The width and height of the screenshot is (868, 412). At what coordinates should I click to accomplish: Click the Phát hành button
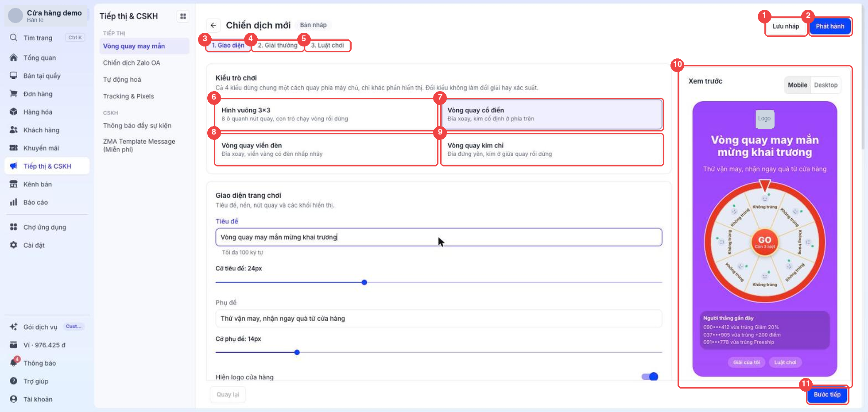(830, 27)
